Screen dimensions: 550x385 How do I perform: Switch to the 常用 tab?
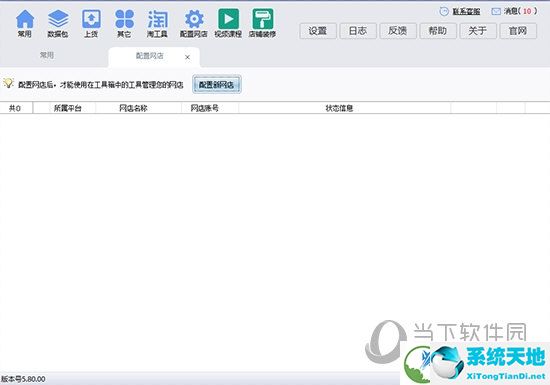tap(47, 55)
